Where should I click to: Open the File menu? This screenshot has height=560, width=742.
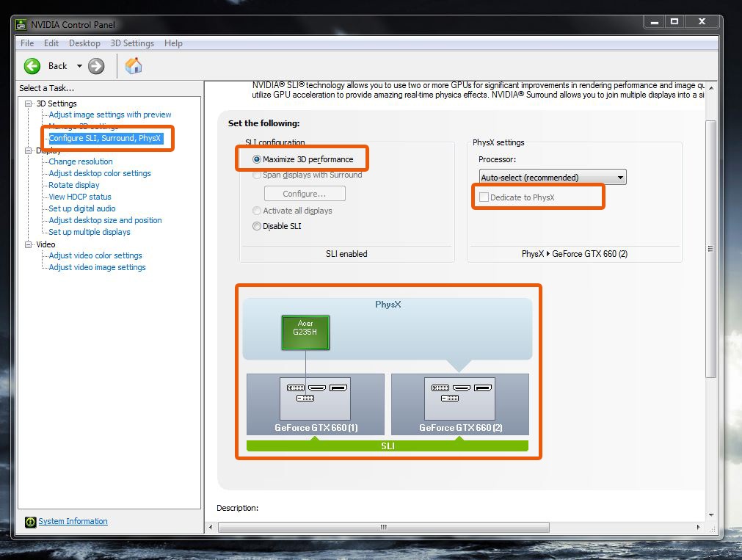click(x=27, y=43)
